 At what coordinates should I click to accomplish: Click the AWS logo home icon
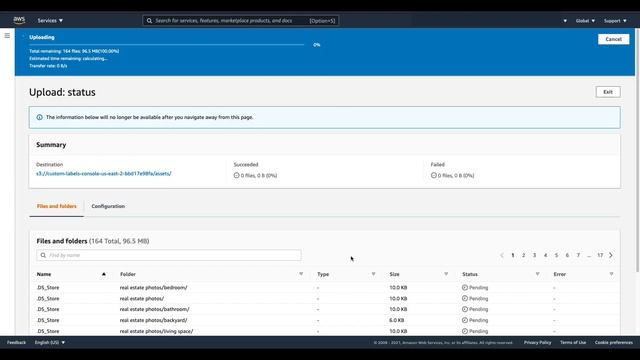coord(19,20)
